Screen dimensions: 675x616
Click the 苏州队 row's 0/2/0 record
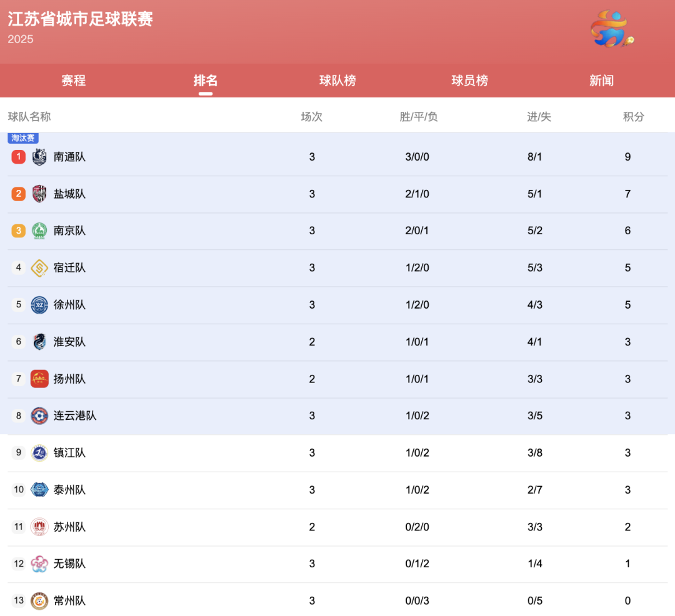(417, 527)
